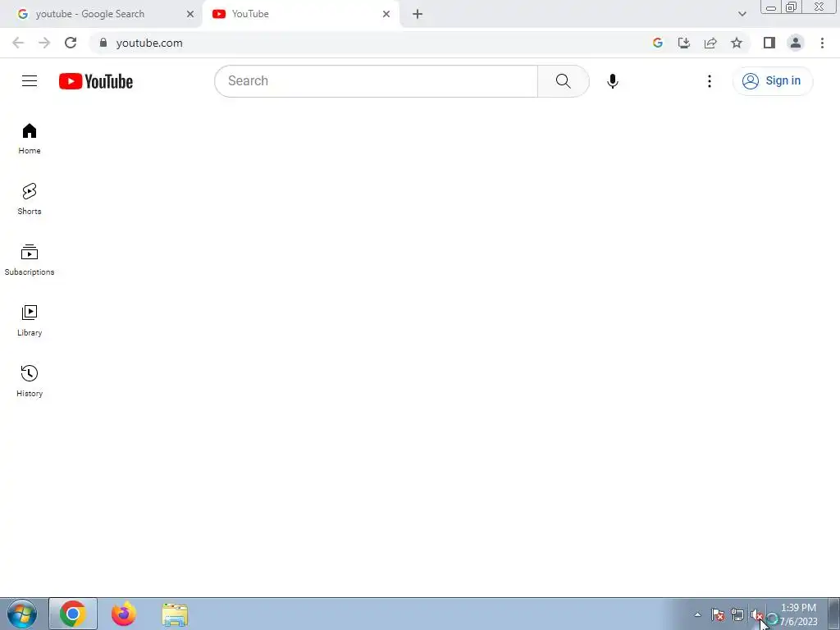Open YouTube settings three-dot menu
Screen dimensions: 840x630
[710, 81]
